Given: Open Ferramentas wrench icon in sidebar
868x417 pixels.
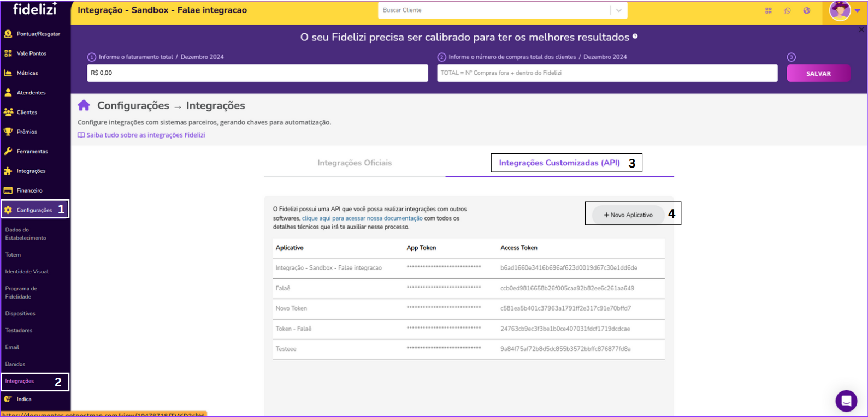Looking at the screenshot, I should [x=8, y=151].
